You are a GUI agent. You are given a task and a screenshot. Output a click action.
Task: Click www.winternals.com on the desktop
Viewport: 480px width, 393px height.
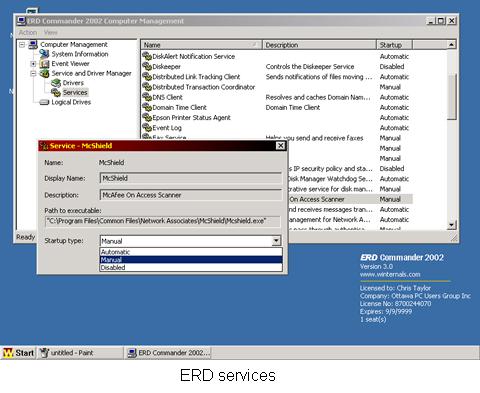click(x=390, y=274)
